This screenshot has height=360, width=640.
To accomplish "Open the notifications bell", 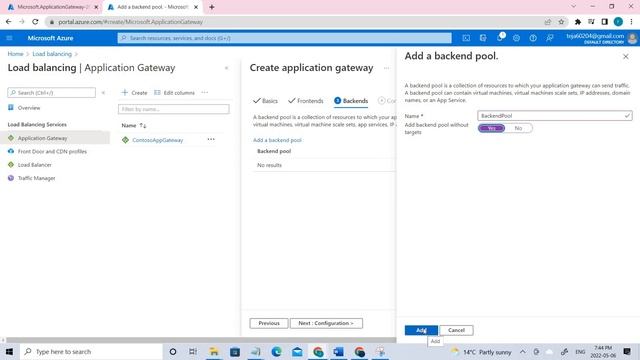I will (x=500, y=38).
